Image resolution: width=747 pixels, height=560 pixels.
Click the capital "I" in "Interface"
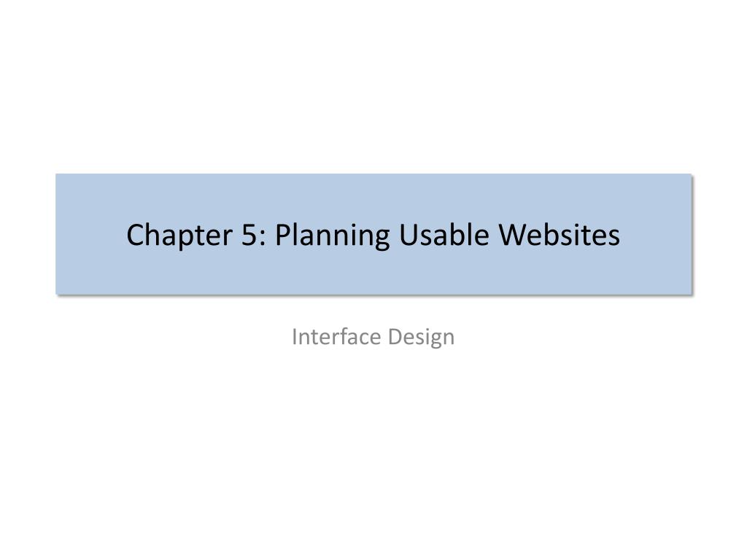click(x=295, y=337)
